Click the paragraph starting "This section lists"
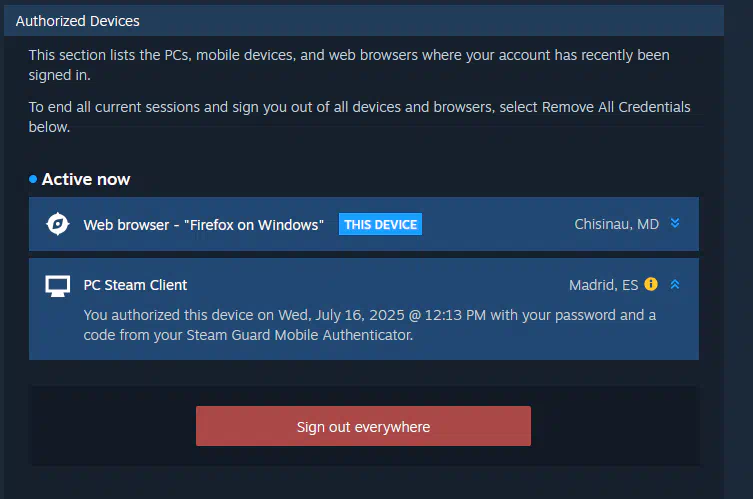 (x=349, y=65)
